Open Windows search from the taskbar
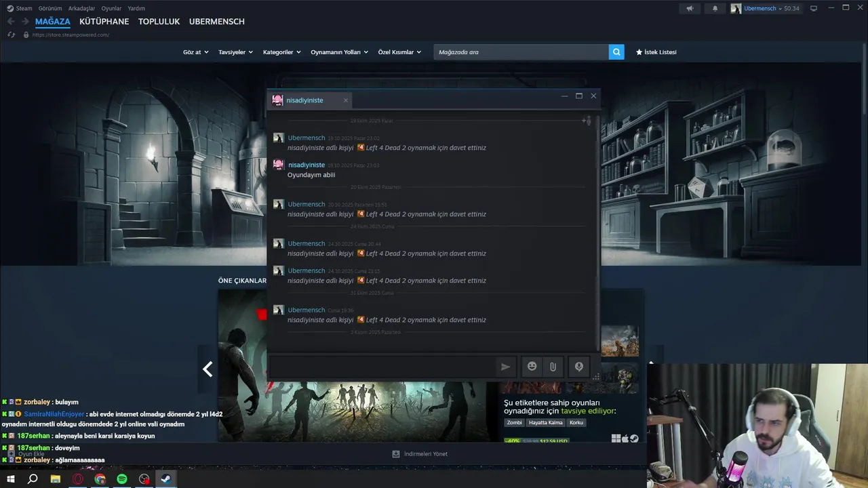Screen dimensions: 868x488 [33, 479]
